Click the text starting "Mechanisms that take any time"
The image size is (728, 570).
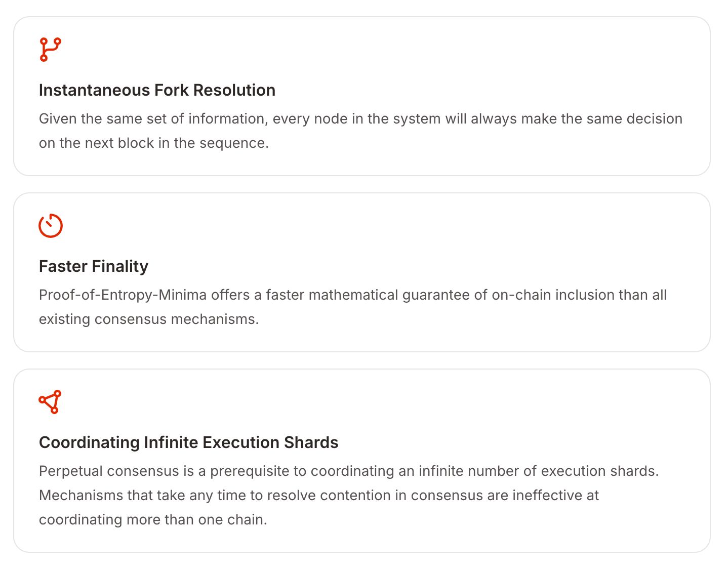tap(319, 495)
